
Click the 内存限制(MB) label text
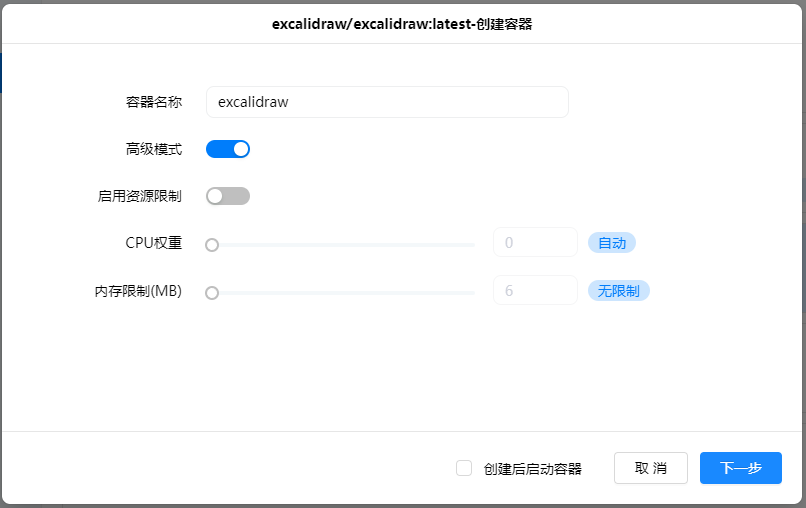(138, 292)
